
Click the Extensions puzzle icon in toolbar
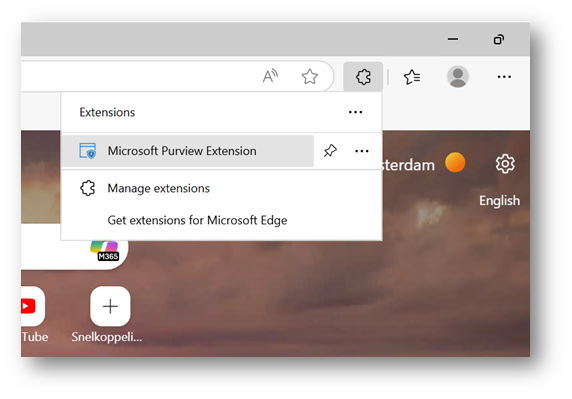[363, 77]
